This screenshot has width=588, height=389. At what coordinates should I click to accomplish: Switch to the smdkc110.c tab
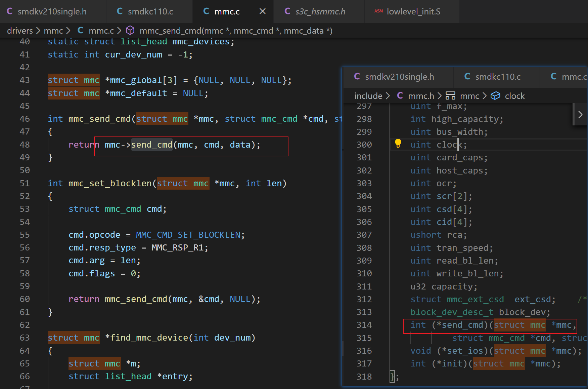tap(150, 11)
